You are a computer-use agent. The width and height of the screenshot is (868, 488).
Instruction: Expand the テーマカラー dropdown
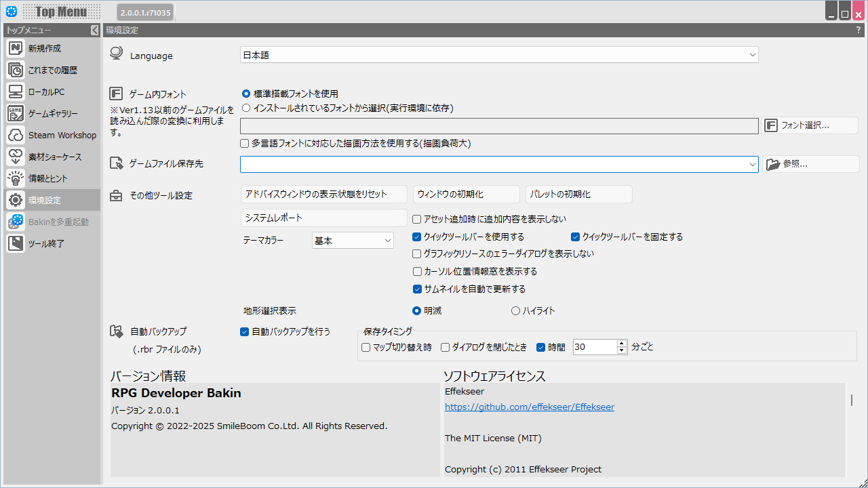coord(388,241)
